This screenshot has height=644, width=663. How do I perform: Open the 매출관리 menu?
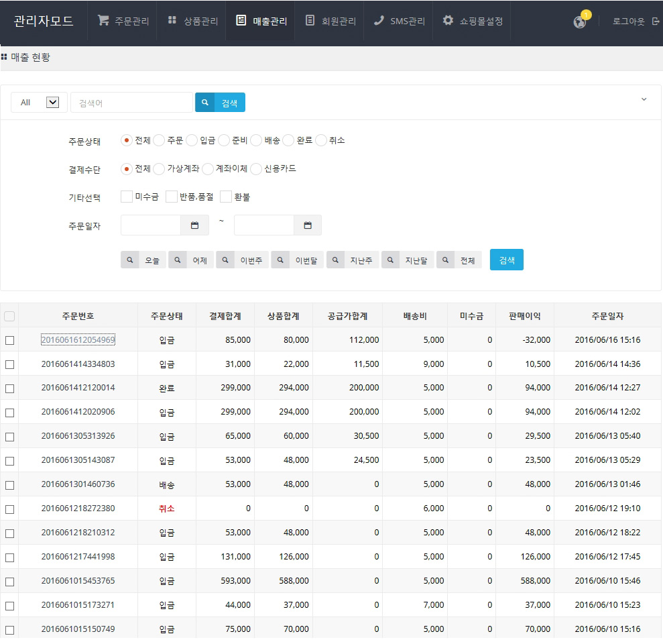click(260, 21)
